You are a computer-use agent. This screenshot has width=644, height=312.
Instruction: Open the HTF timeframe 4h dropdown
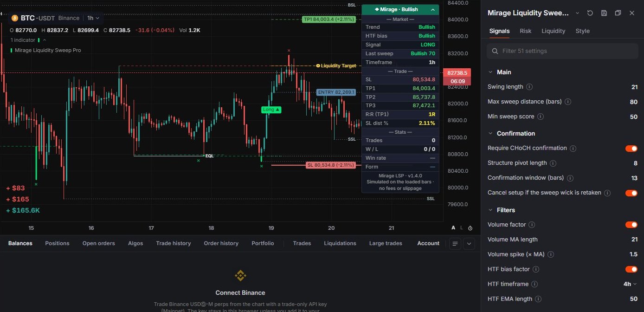pyautogui.click(x=630, y=284)
